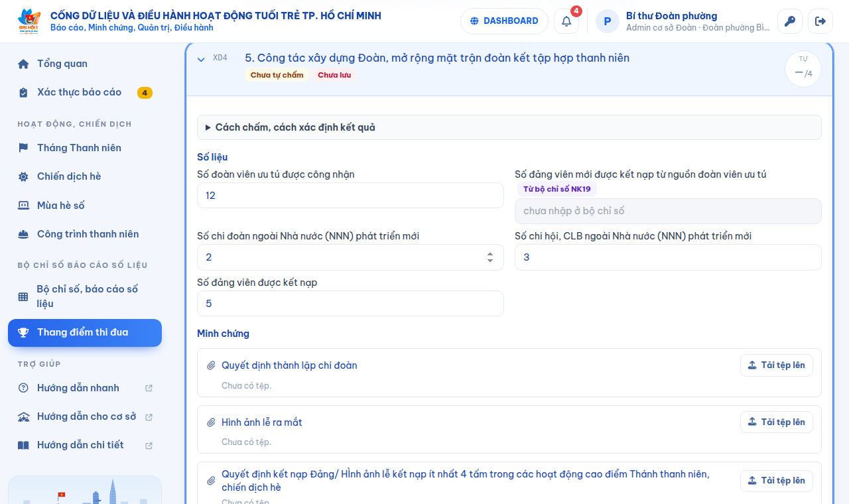849x504 pixels.
Task: Click the laptop icon for Mùa hè số
Action: pos(23,206)
